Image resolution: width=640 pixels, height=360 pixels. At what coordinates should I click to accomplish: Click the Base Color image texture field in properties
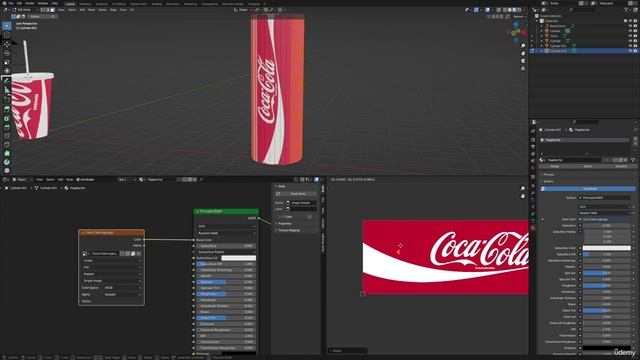coord(605,220)
